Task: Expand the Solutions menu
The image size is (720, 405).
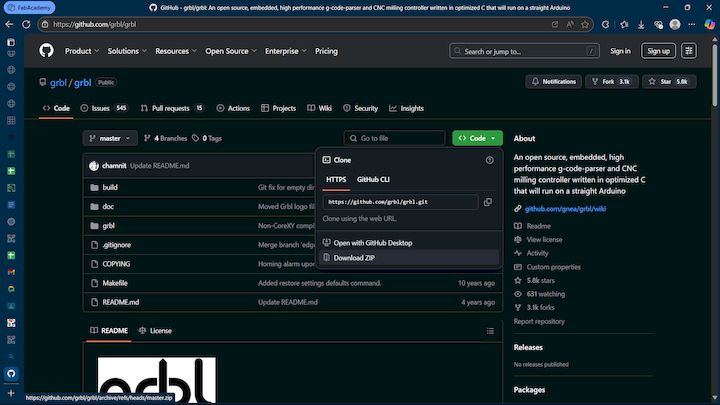Action: click(127, 51)
